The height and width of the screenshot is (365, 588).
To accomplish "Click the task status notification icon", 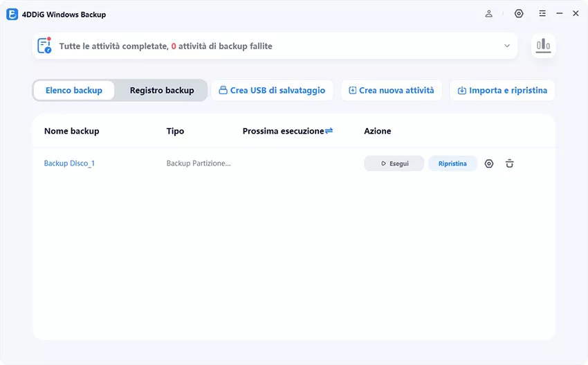I will pos(45,46).
